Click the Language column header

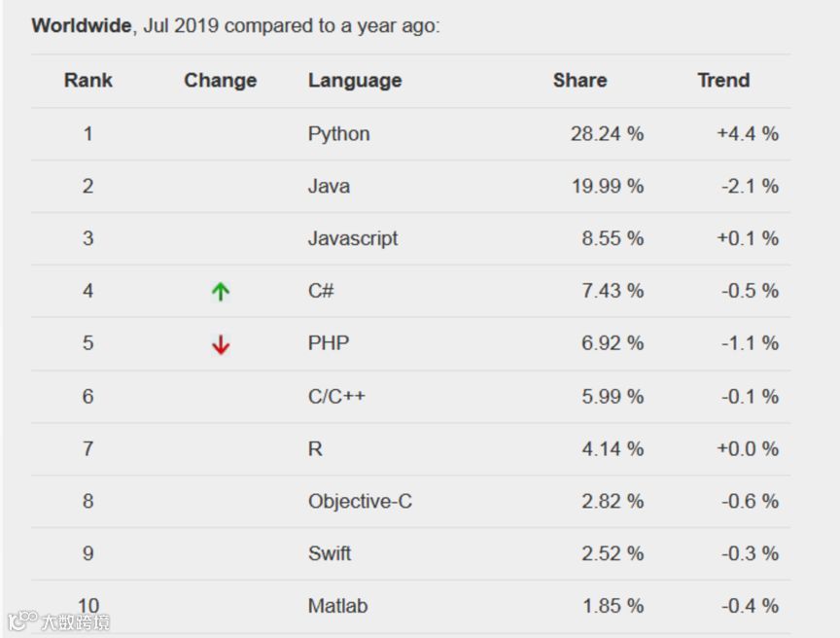click(355, 81)
